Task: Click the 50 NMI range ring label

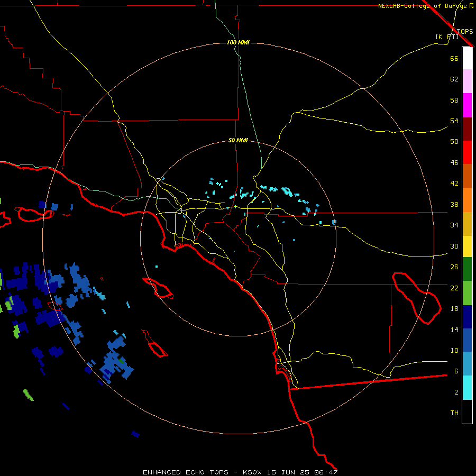Action: point(238,140)
